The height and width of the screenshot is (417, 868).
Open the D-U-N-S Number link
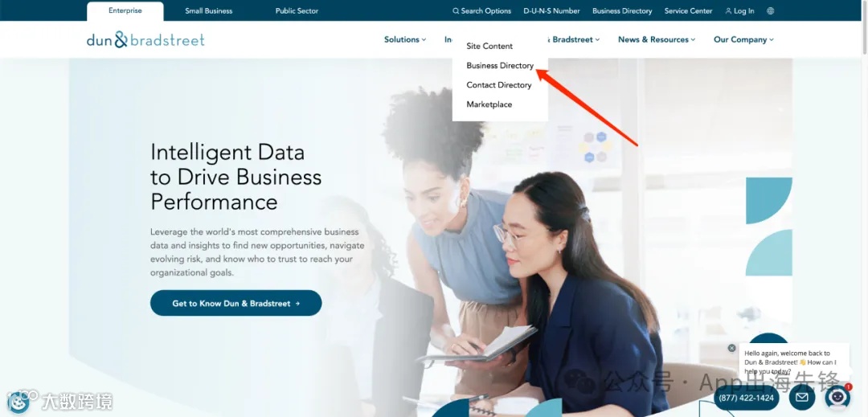click(x=551, y=10)
